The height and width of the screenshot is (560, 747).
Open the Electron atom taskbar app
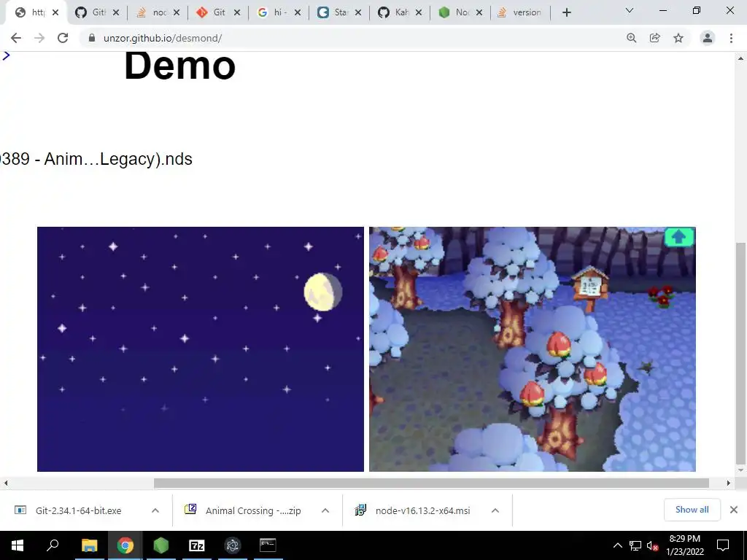pos(233,545)
